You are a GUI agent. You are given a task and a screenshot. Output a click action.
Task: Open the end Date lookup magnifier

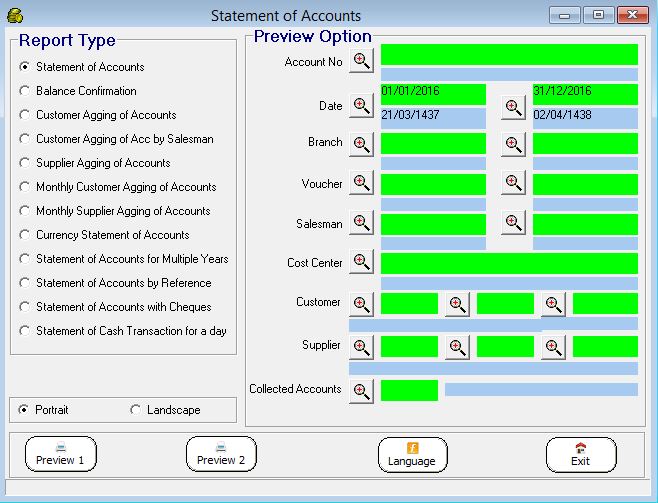pos(513,106)
